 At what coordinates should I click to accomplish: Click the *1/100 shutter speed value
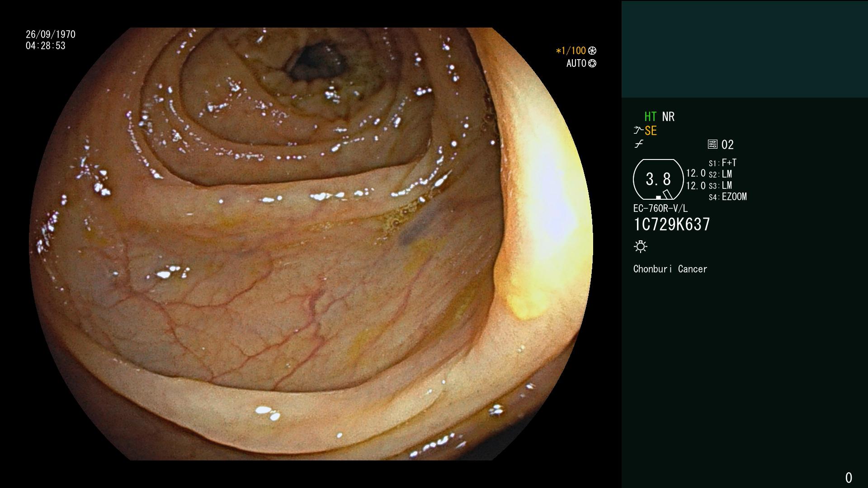pyautogui.click(x=571, y=51)
